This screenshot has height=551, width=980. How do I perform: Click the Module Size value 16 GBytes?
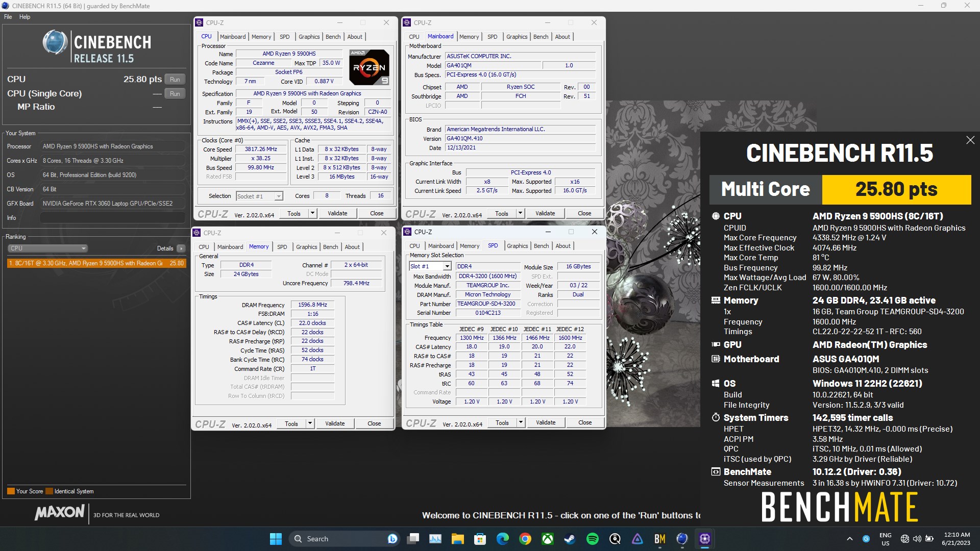[x=578, y=266]
